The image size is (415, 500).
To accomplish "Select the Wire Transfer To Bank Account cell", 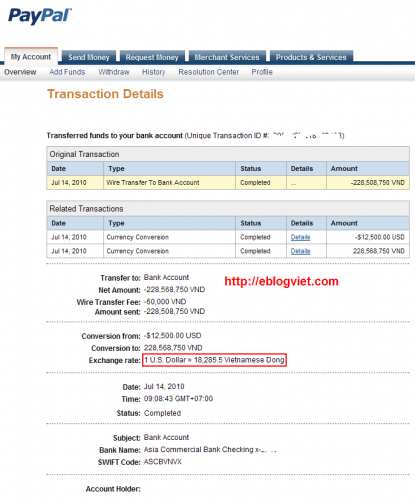I will click(x=169, y=183).
